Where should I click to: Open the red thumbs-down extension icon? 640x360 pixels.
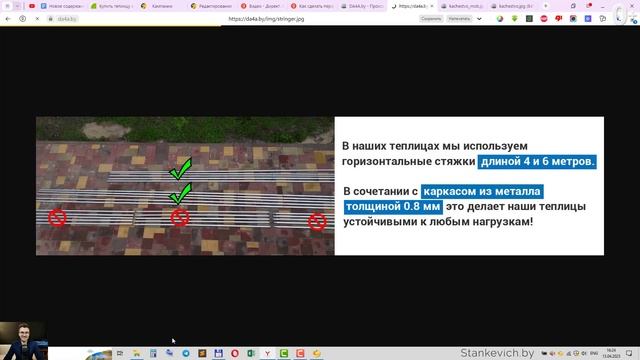558,19
